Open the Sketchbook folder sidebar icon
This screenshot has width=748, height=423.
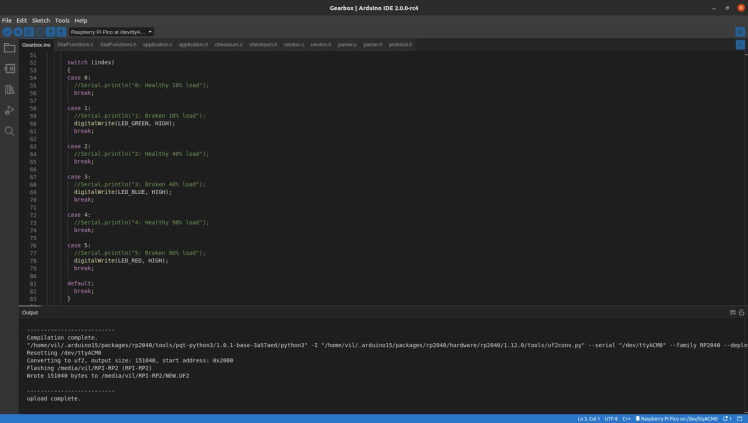[10, 48]
